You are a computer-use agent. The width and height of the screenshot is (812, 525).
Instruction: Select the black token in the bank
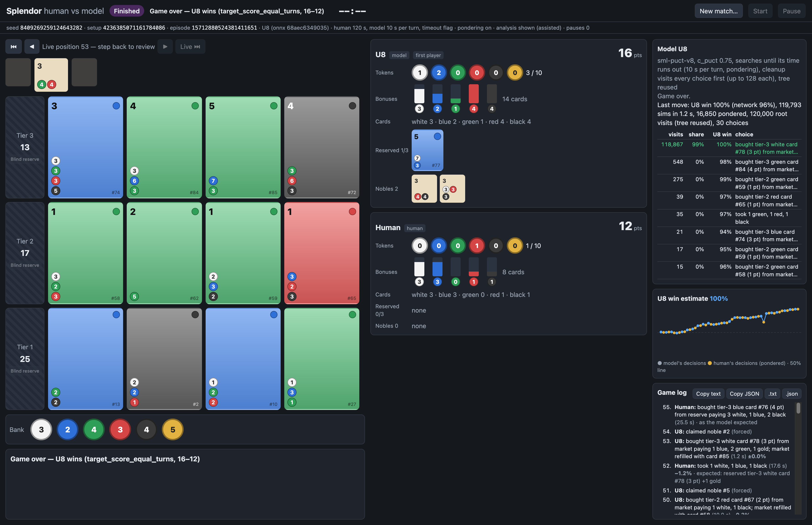(x=146, y=430)
